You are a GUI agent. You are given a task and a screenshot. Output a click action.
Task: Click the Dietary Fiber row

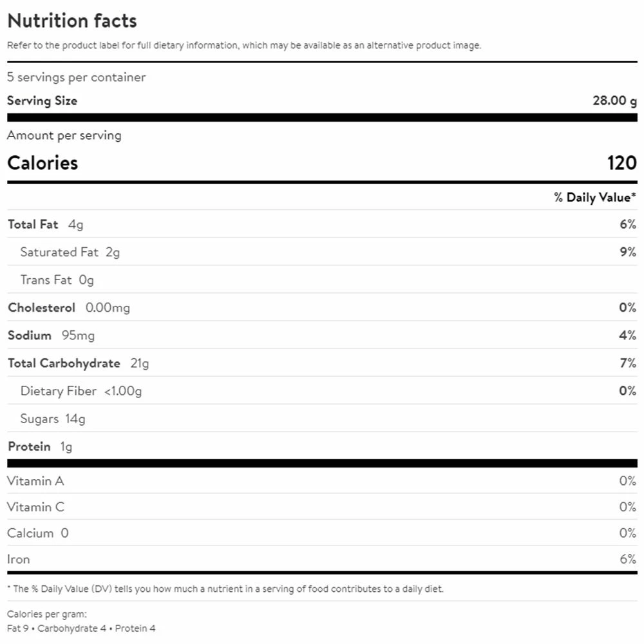click(x=80, y=390)
